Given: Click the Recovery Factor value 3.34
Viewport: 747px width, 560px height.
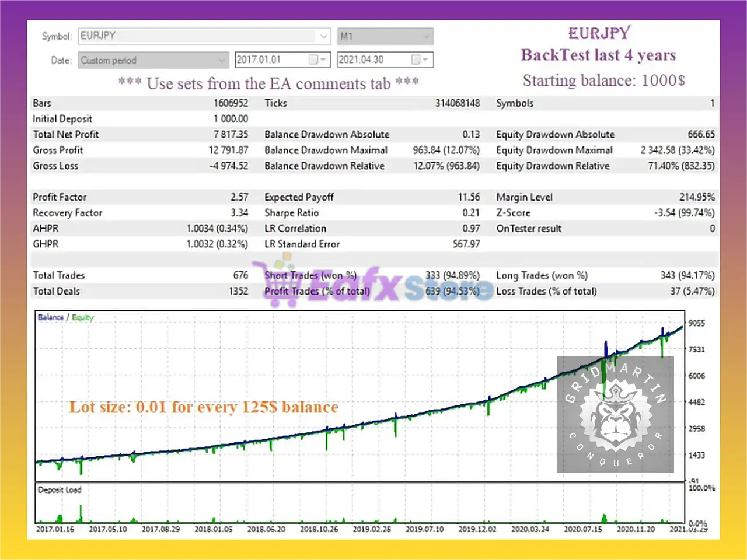Looking at the screenshot, I should (239, 213).
